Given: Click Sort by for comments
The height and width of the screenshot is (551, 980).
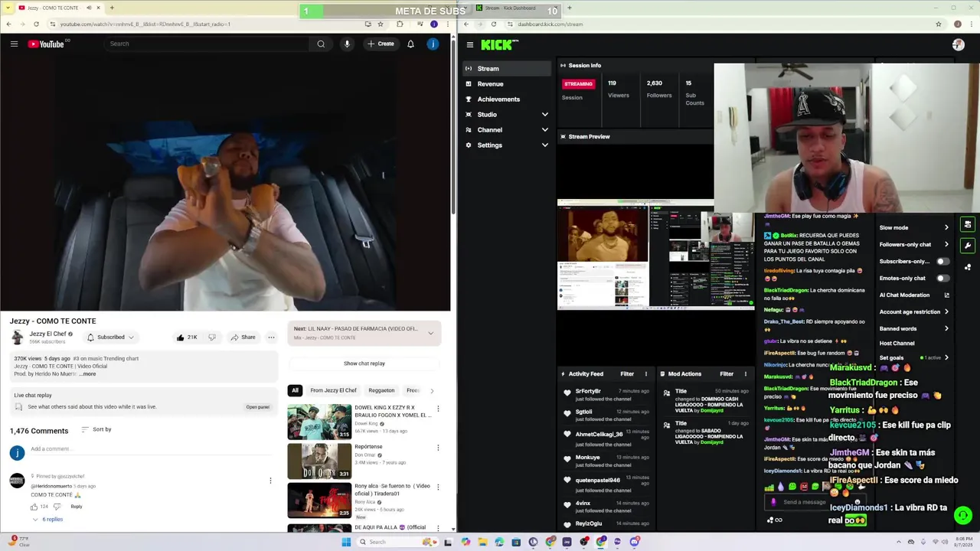Looking at the screenshot, I should 96,429.
